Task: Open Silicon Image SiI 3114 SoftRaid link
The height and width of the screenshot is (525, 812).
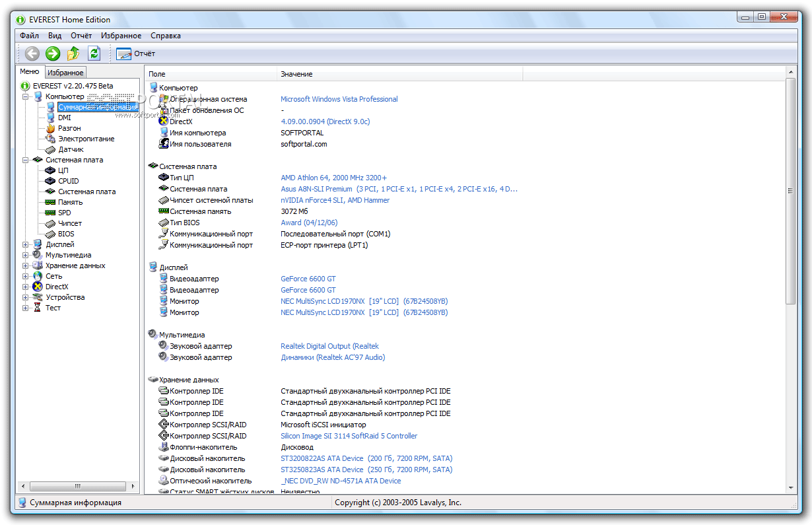Action: pos(349,436)
